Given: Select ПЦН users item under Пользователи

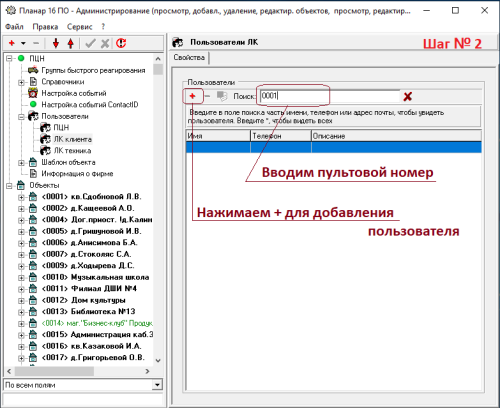Looking at the screenshot, I should coord(61,128).
